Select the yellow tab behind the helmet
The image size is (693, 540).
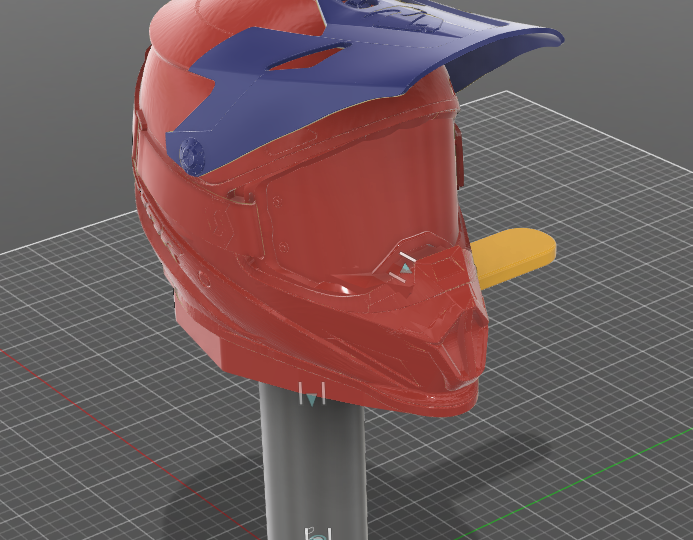pos(515,258)
